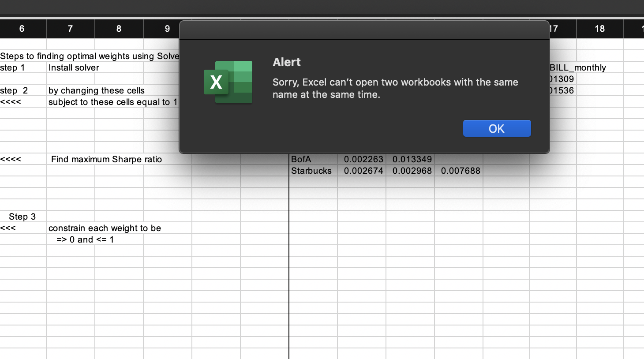
Task: Click the cell with value 0.007688
Action: pyautogui.click(x=459, y=171)
